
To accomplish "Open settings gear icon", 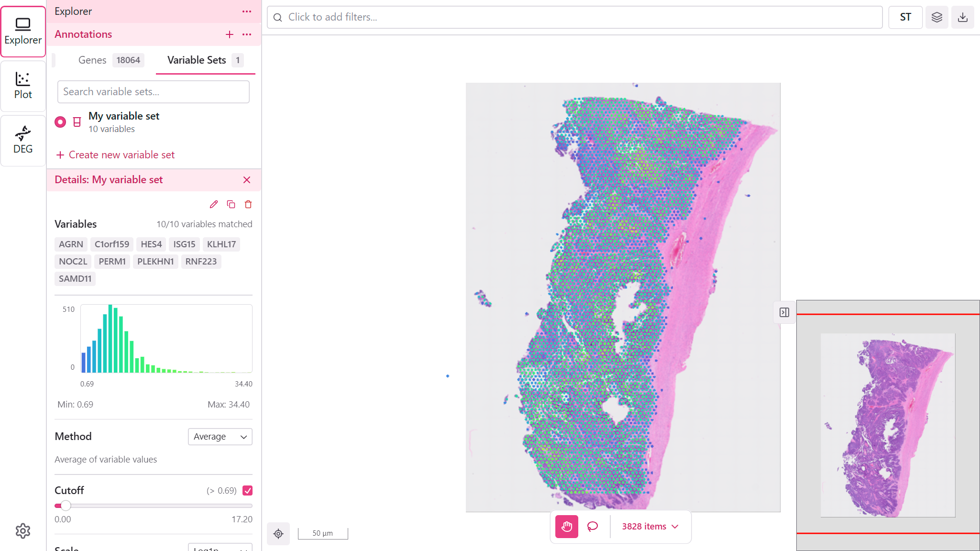I will 22,531.
